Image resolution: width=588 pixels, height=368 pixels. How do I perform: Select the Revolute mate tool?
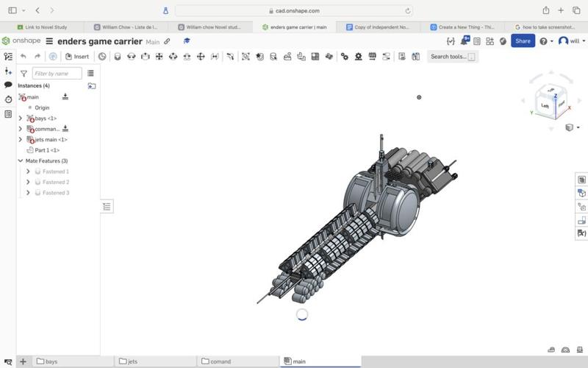click(x=132, y=57)
